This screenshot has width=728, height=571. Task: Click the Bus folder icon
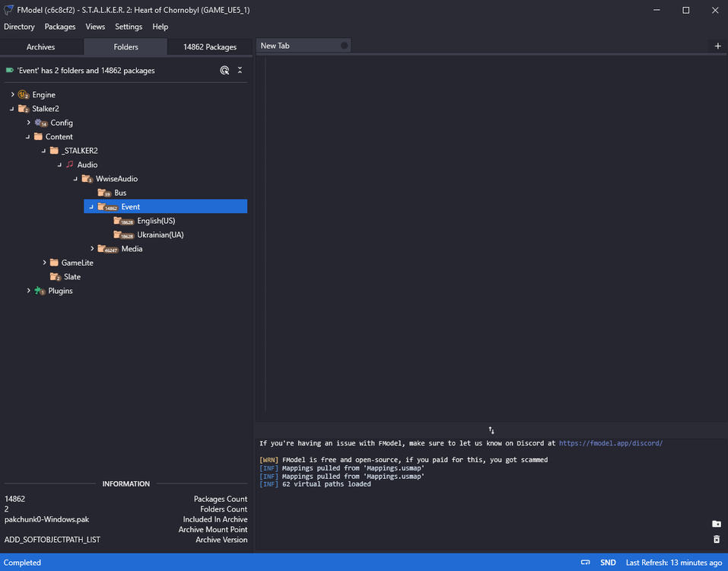coord(104,193)
